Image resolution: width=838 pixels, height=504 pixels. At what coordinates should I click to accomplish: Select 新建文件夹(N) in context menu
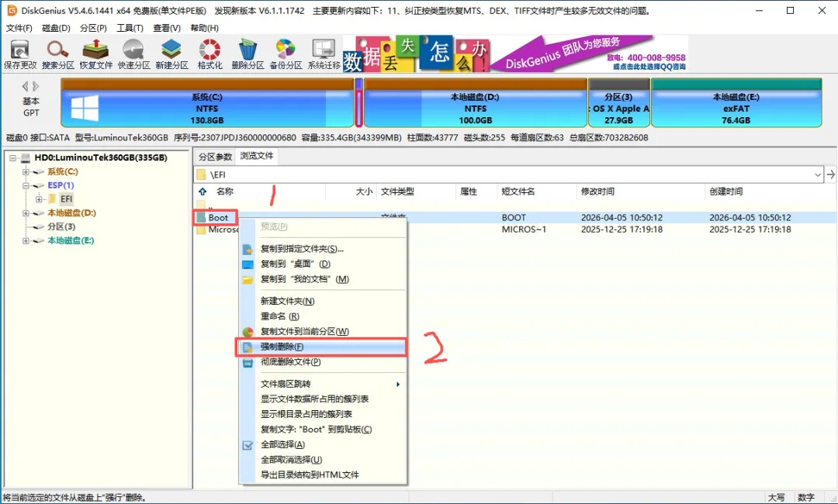(x=322, y=301)
